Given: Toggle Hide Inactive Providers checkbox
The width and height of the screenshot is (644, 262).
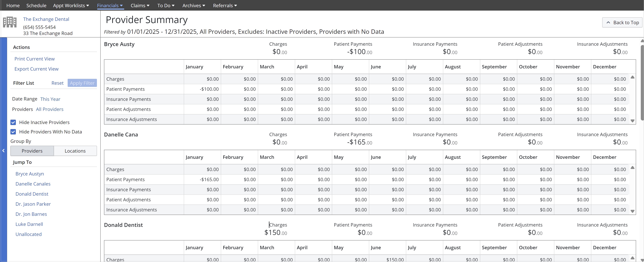Looking at the screenshot, I should click(x=13, y=122).
